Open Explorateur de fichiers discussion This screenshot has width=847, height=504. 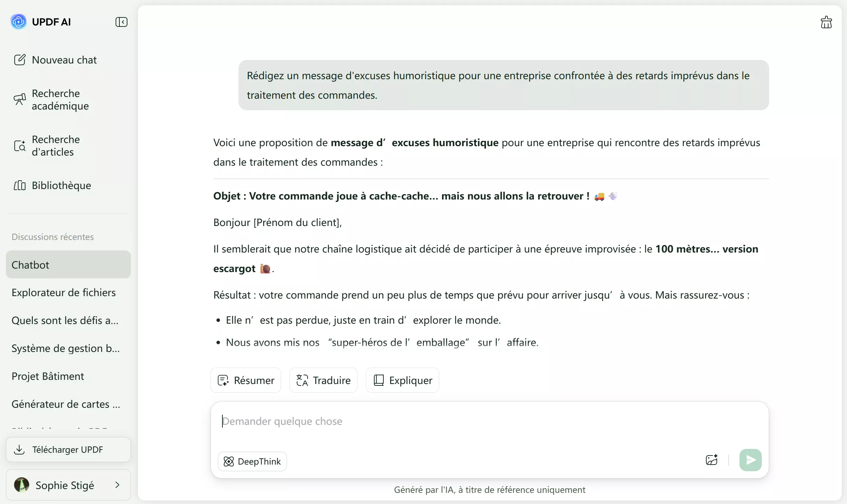[64, 293]
